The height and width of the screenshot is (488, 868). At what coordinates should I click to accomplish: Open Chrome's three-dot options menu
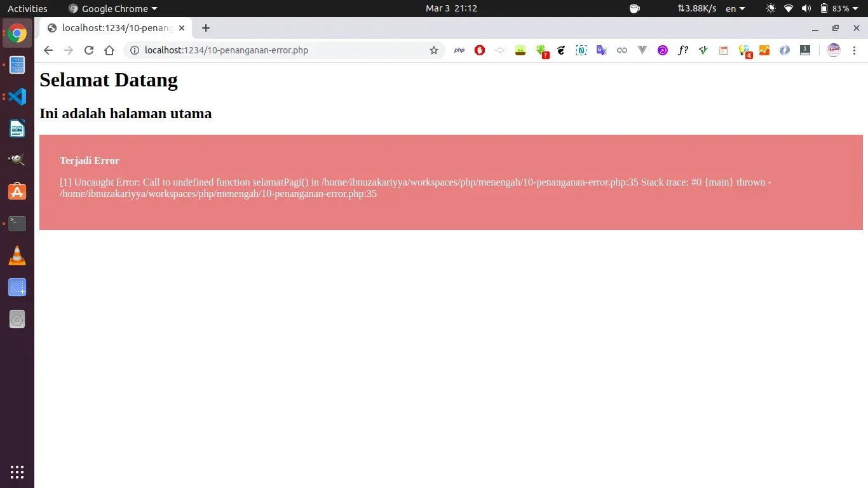[x=855, y=50]
